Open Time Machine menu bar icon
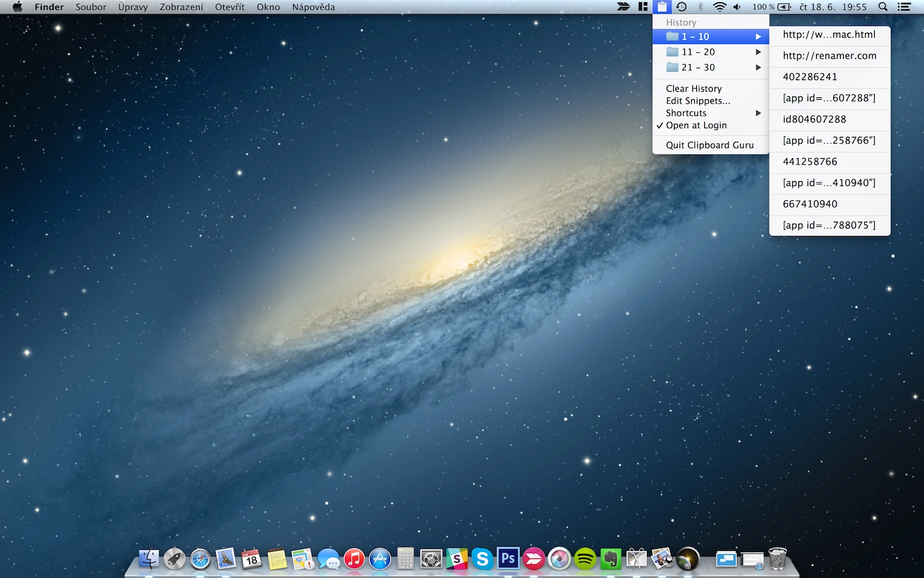The height and width of the screenshot is (578, 924). (681, 7)
